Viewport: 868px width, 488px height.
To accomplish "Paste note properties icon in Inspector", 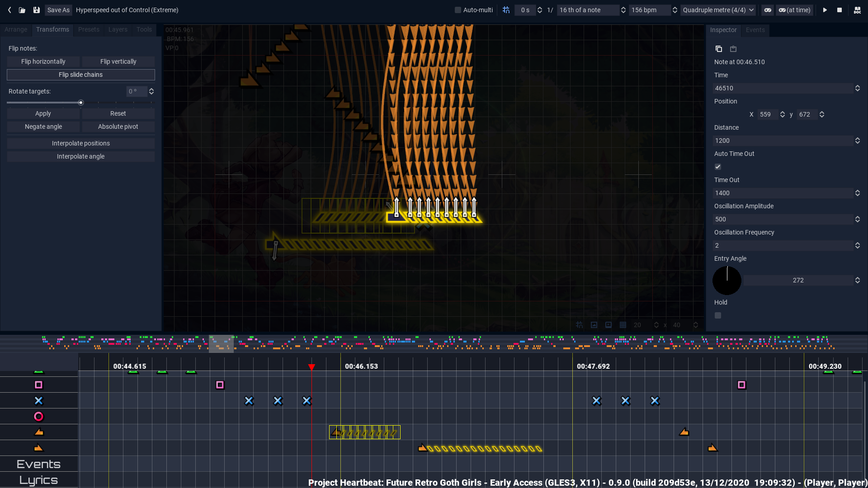I will click(733, 49).
